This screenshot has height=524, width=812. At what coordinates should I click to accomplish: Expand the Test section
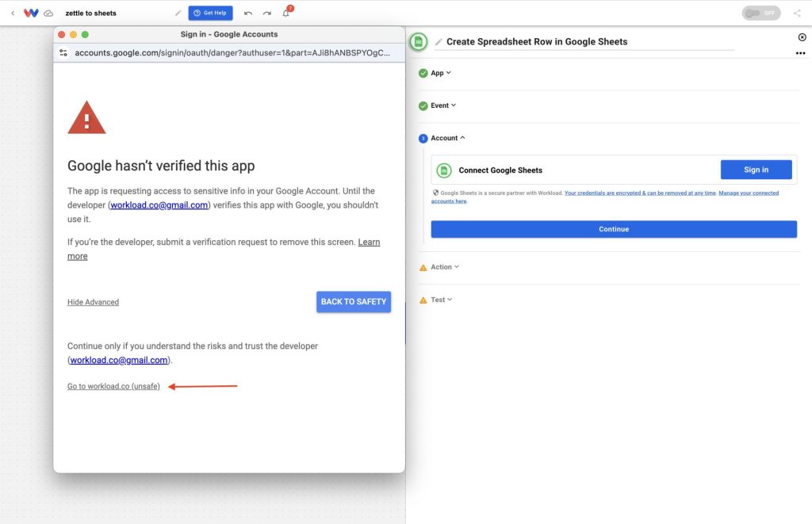pyautogui.click(x=441, y=300)
